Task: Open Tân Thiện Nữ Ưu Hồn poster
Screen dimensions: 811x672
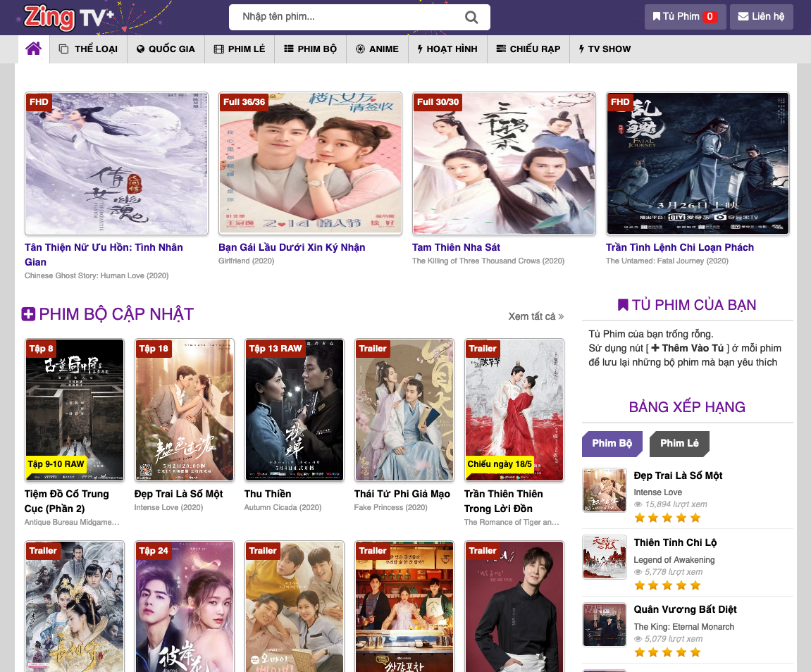Action: (116, 163)
